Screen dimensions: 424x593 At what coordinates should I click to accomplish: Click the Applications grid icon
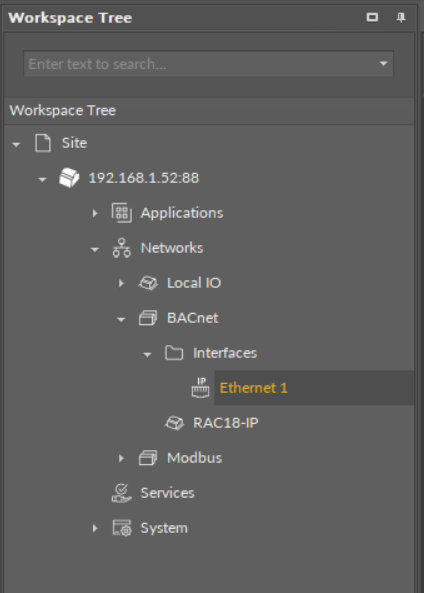pos(122,213)
